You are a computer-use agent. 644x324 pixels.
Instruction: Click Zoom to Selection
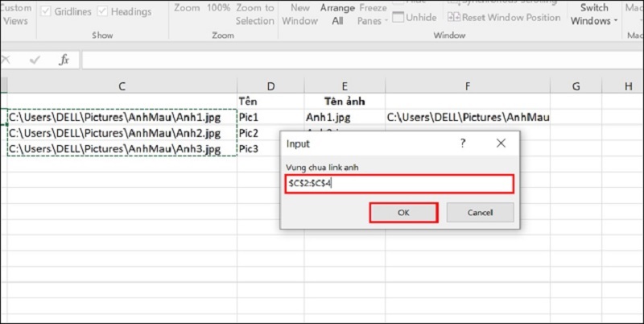255,15
